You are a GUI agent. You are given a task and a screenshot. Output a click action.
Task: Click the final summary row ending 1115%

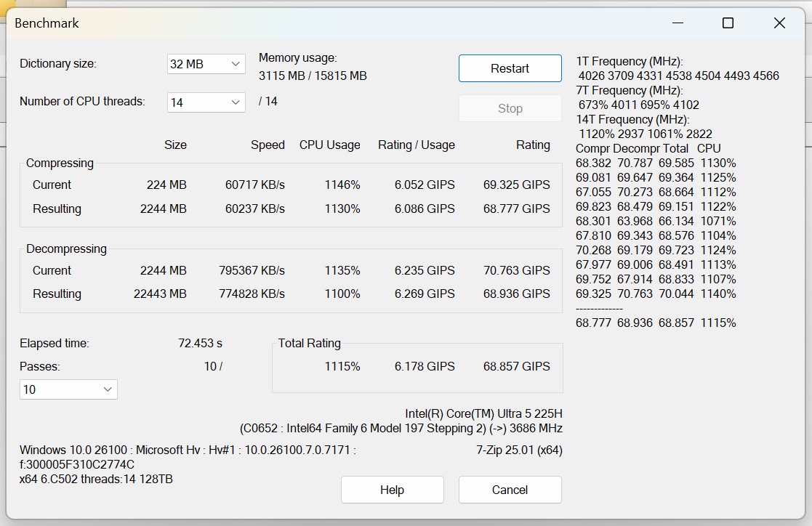pos(656,323)
